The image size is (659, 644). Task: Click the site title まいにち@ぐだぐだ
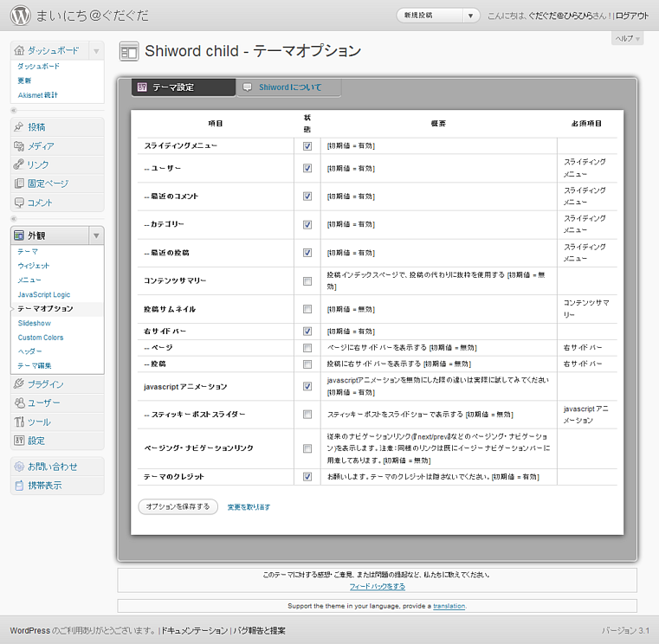92,16
